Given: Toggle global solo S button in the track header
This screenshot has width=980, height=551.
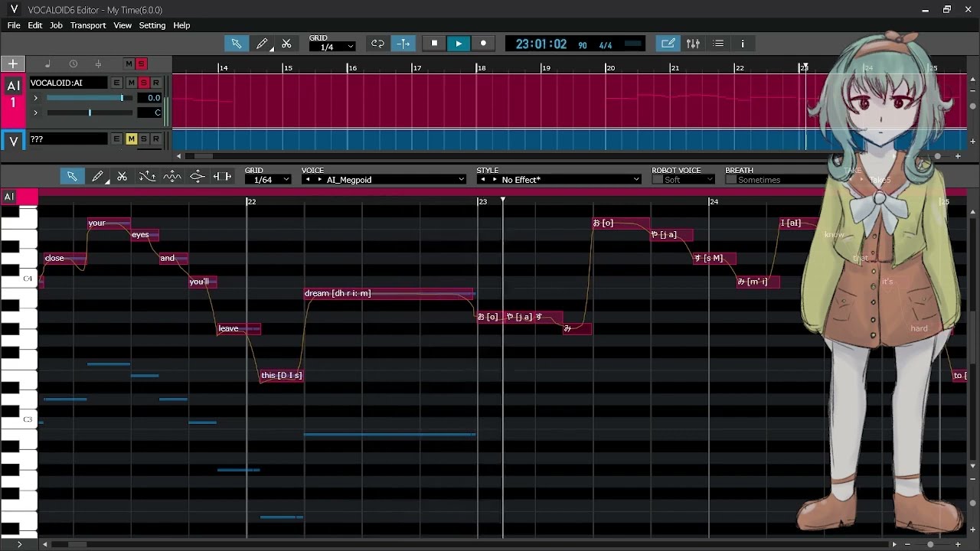Looking at the screenshot, I should [141, 64].
